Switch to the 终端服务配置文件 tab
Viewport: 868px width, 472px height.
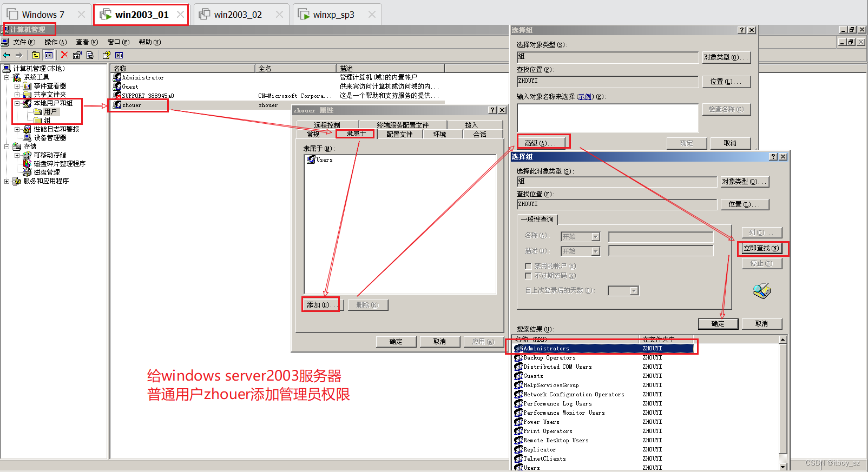(403, 125)
